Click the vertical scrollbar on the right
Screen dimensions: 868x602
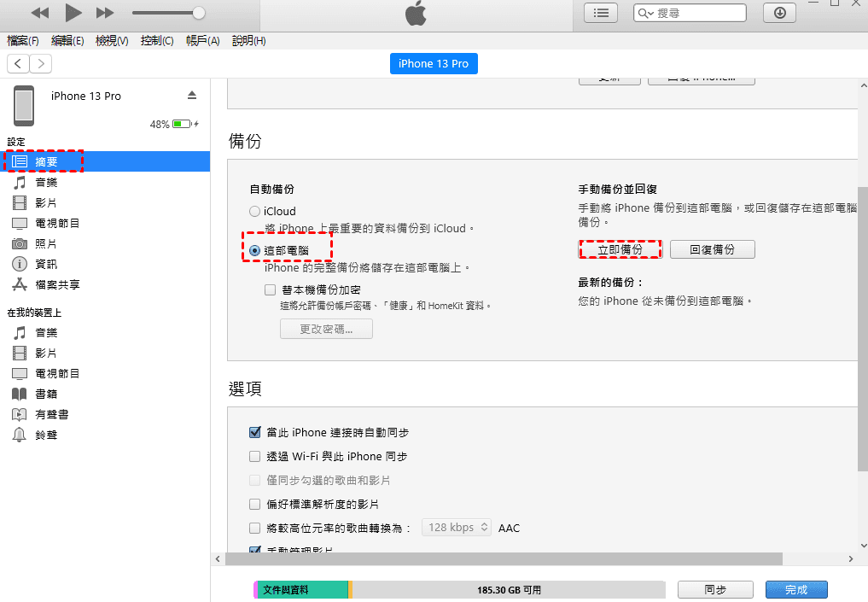[862, 299]
